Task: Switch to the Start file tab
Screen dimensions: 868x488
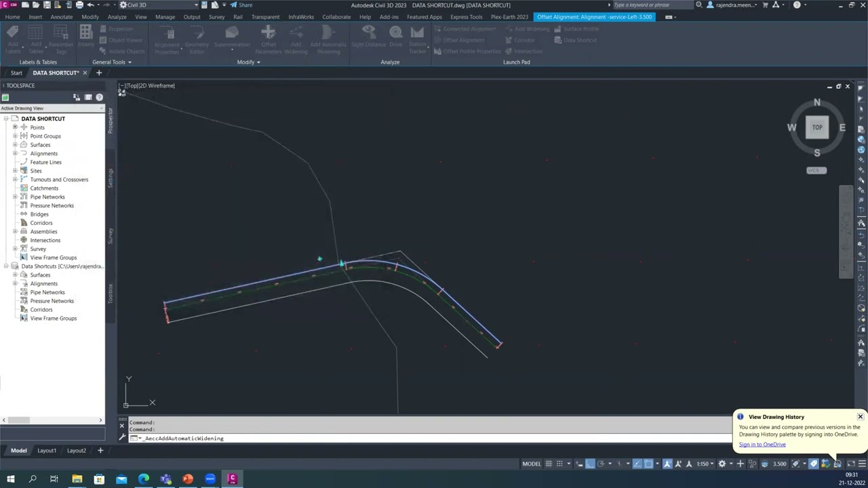Action: 16,73
